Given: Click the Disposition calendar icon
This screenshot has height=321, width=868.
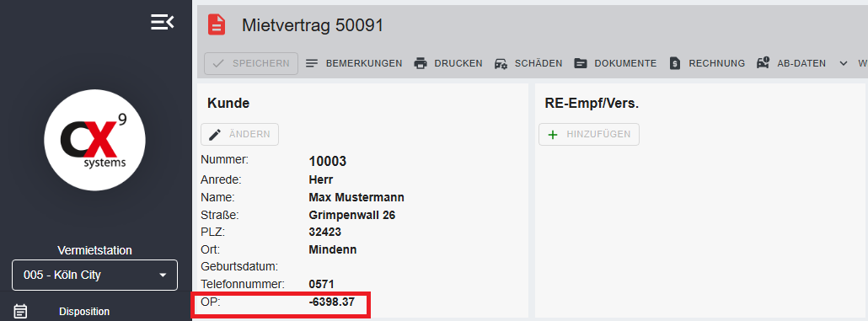Looking at the screenshot, I should click(20, 312).
